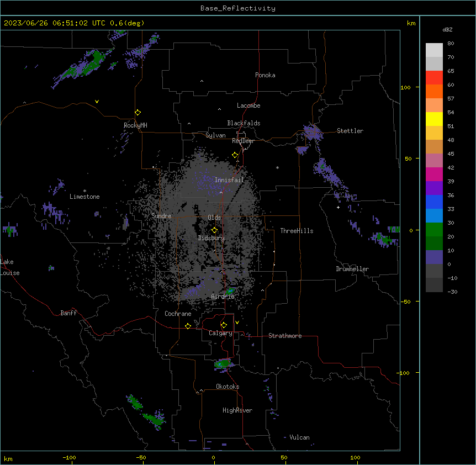Image resolution: width=476 pixels, height=465 pixels.
Task: Click the ThreeHills label
Action: tap(297, 231)
